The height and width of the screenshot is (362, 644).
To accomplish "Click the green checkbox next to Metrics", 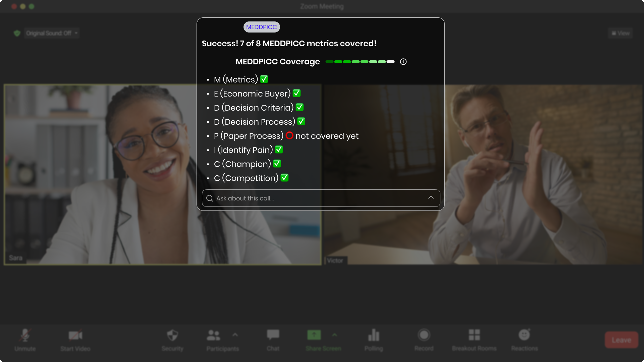I will [x=264, y=79].
